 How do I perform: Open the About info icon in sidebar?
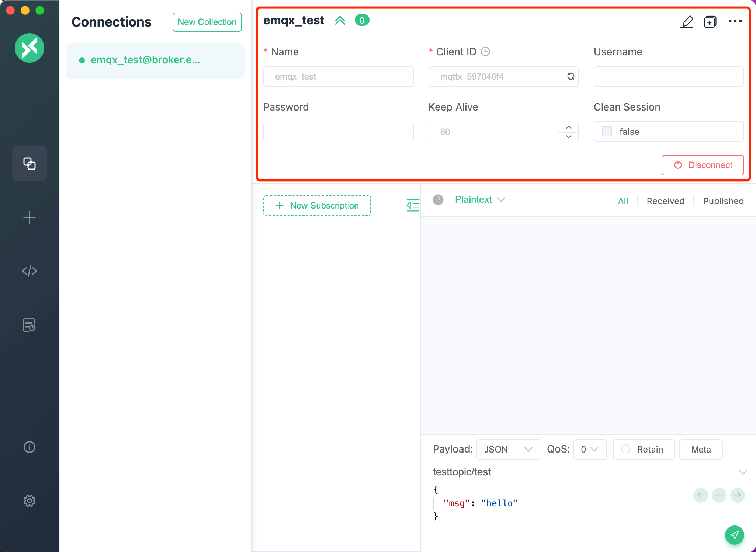pos(30,447)
